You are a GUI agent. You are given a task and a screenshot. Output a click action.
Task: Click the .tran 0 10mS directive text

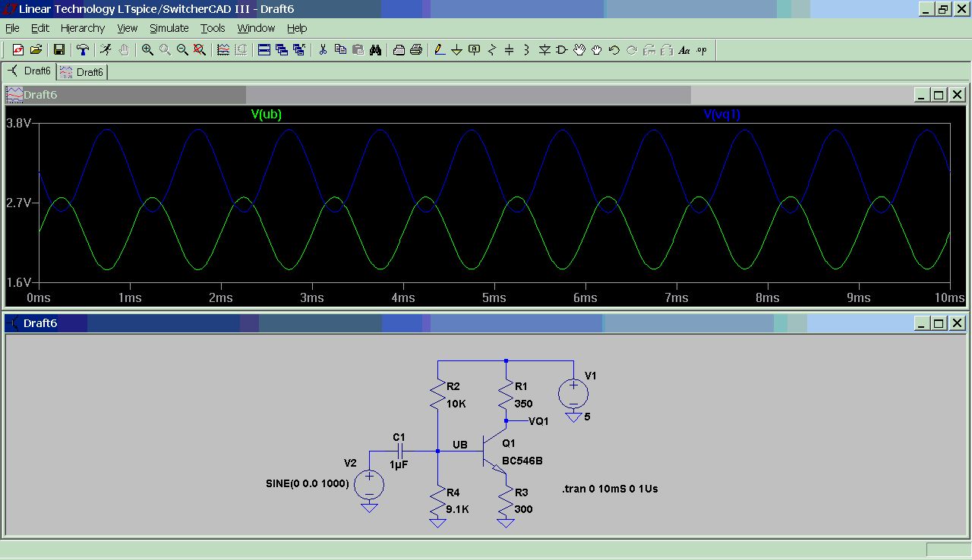tap(610, 489)
